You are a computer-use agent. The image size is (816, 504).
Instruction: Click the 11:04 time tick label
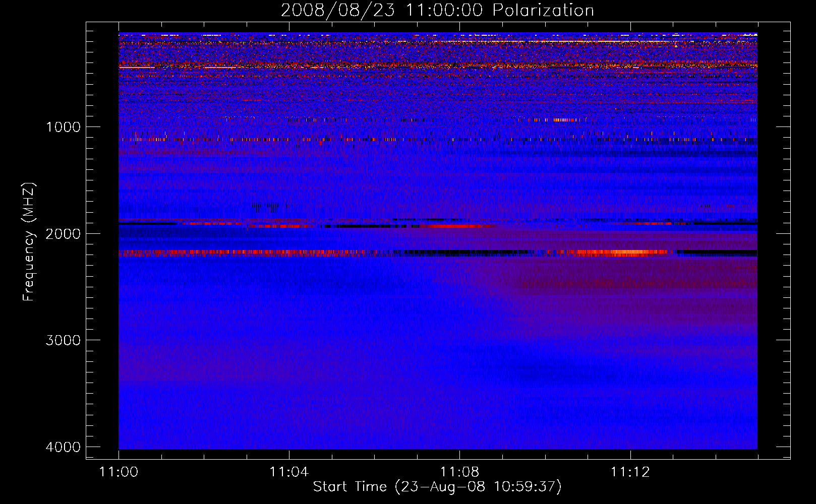tap(289, 472)
